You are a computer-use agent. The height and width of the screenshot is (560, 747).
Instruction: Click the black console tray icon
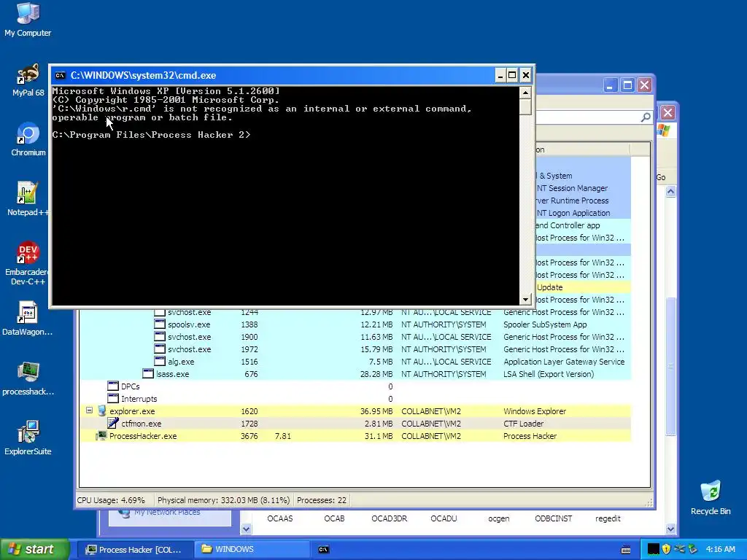tap(654, 549)
